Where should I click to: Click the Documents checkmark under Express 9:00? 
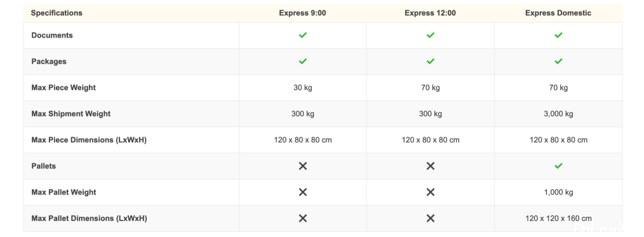point(303,36)
